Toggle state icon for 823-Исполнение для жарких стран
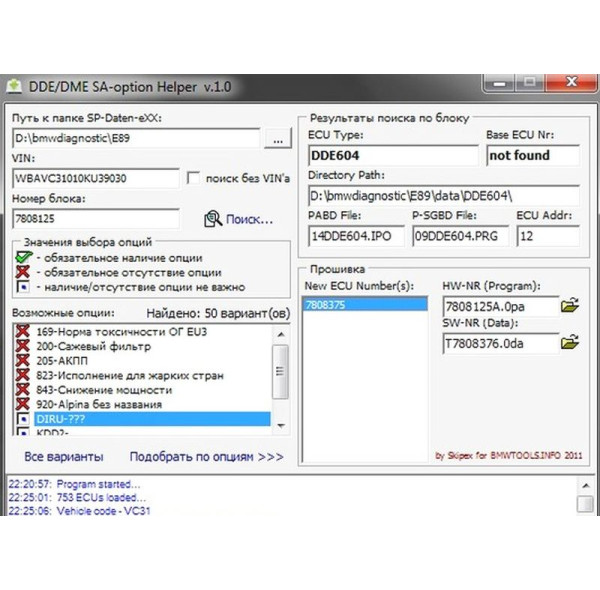Viewport: 600px width, 590px height. [x=23, y=376]
